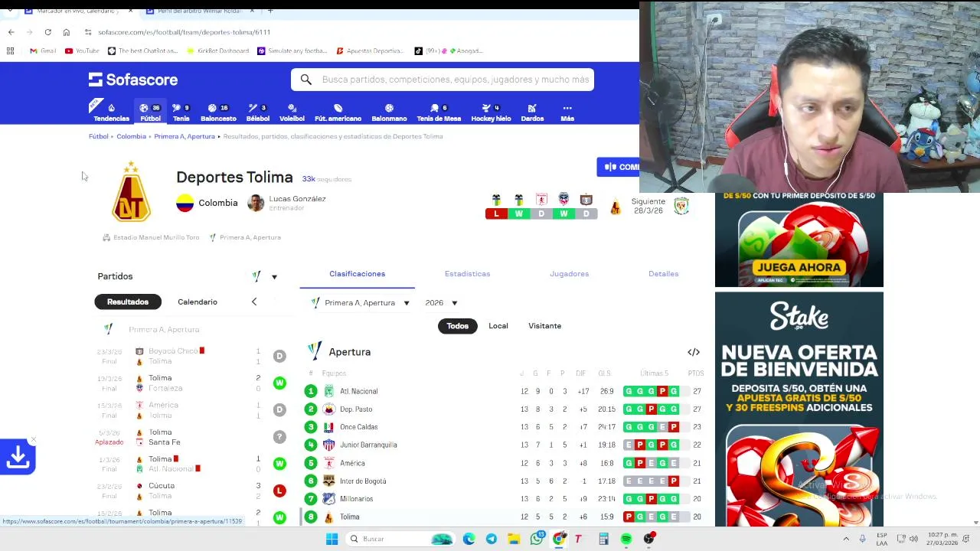Open coach Lucas González profile

pyautogui.click(x=287, y=203)
